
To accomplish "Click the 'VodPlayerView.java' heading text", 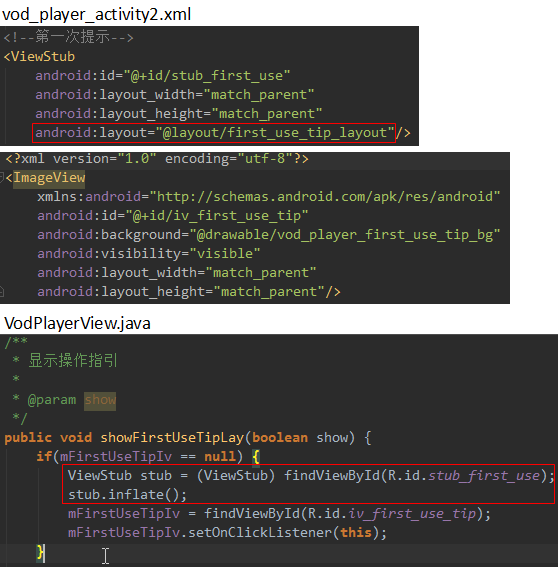I will coord(77,323).
